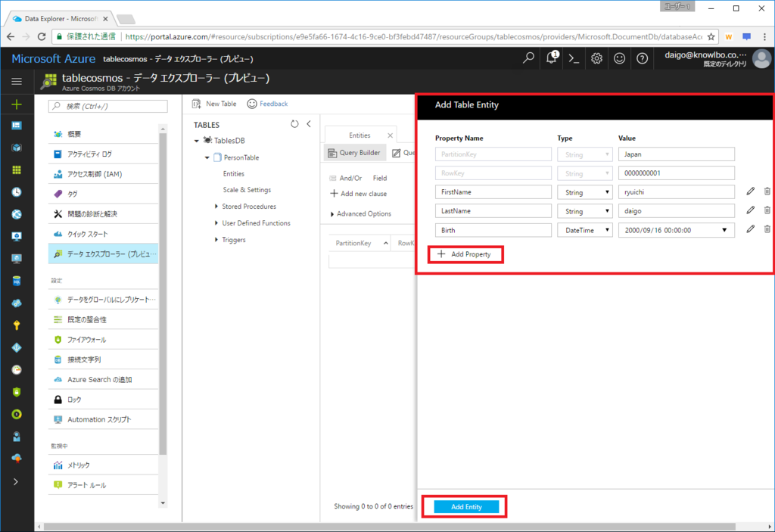This screenshot has width=775, height=532.
Task: Click the Add Entity button
Action: click(466, 507)
